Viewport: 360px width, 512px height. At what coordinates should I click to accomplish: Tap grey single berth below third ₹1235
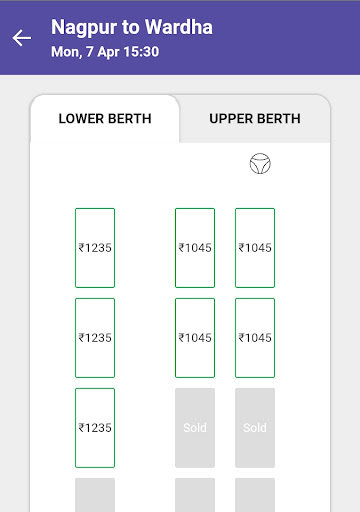[x=95, y=495]
